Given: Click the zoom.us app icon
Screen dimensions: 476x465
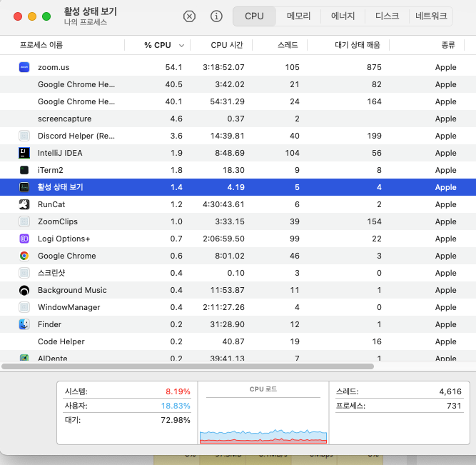Looking at the screenshot, I should point(24,67).
